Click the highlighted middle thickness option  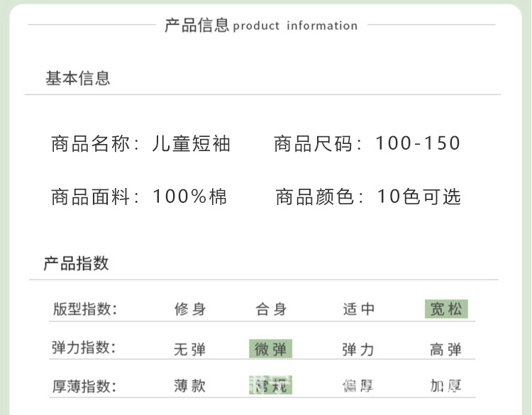pyautogui.click(x=271, y=387)
